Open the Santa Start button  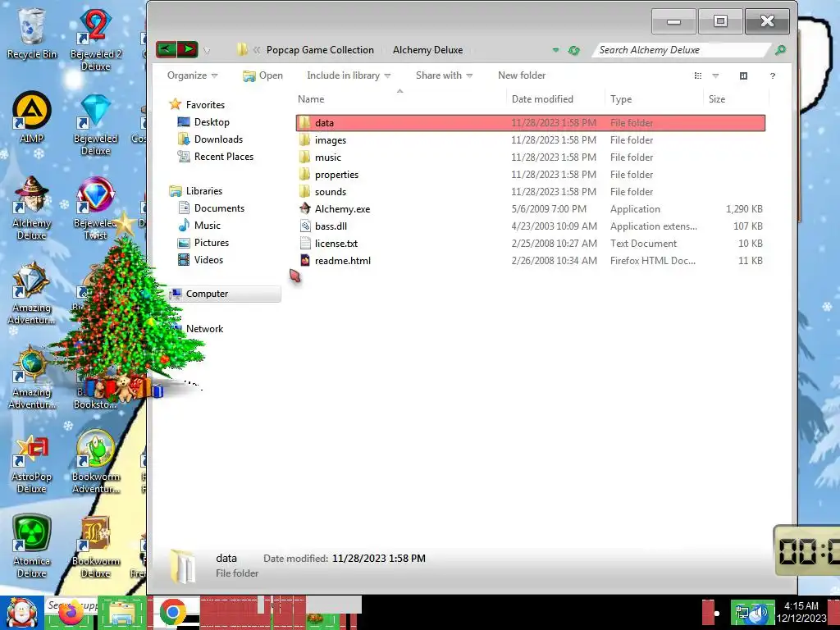click(21, 612)
